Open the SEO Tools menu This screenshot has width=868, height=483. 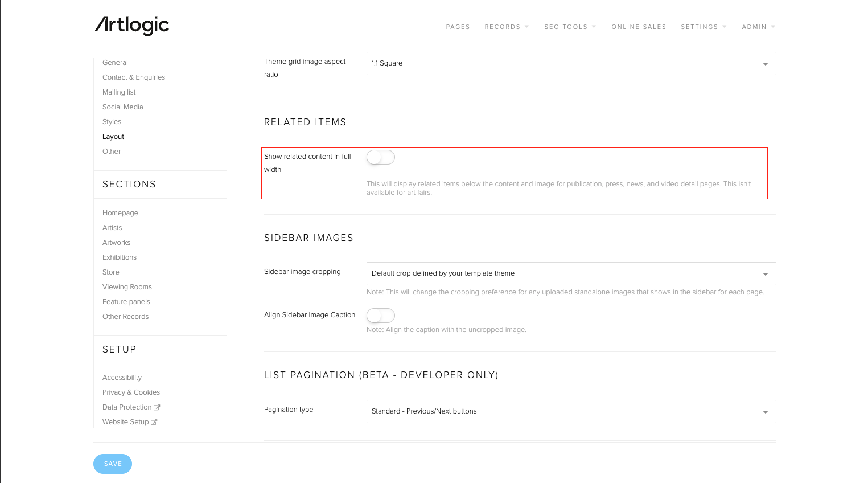(569, 27)
